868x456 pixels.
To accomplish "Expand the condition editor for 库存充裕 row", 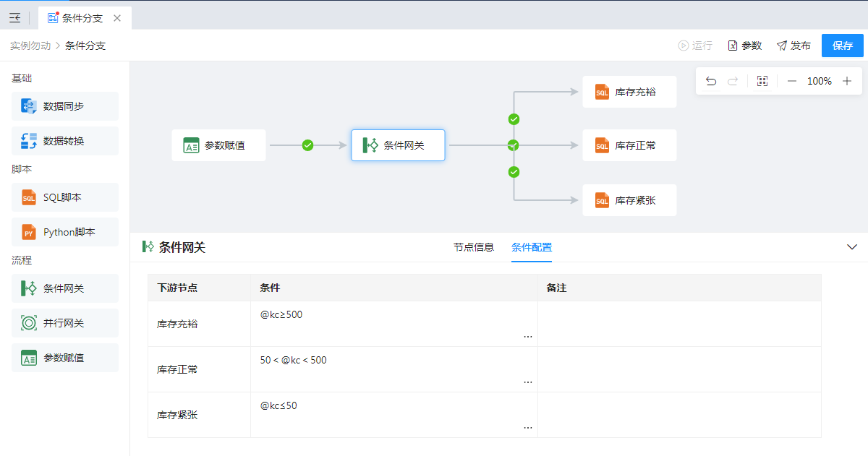I will (527, 337).
